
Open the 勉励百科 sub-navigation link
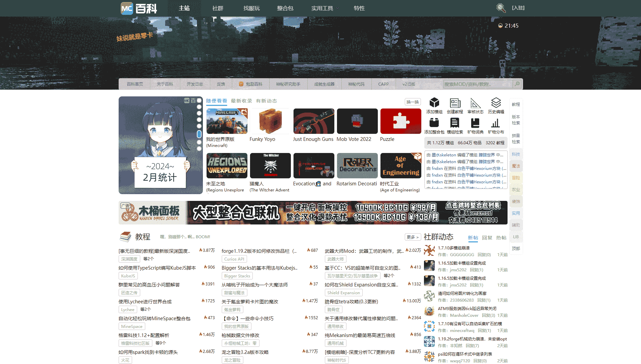pyautogui.click(x=250, y=84)
